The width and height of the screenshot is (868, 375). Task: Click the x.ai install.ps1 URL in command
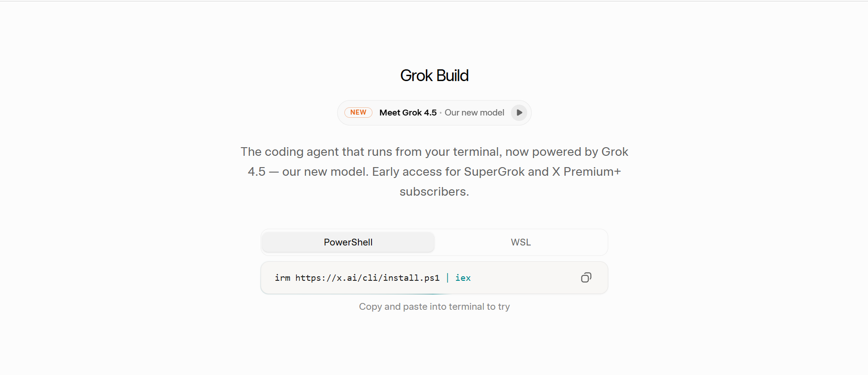[367, 278]
